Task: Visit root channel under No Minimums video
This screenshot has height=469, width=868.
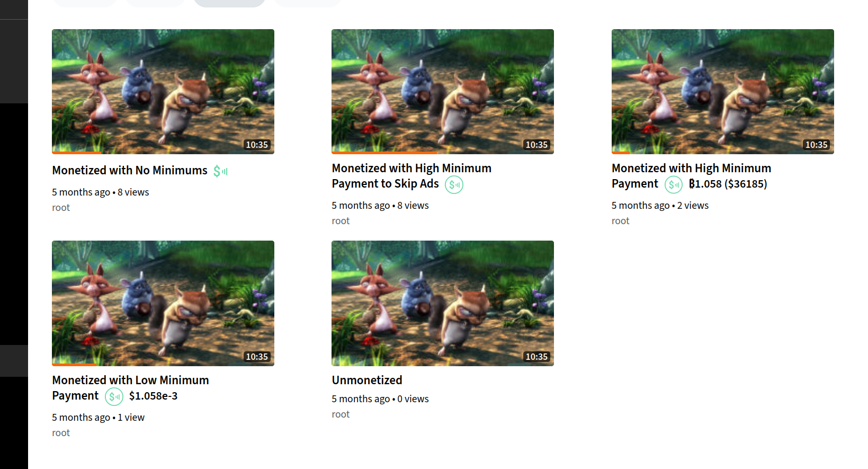Action: [x=61, y=208]
